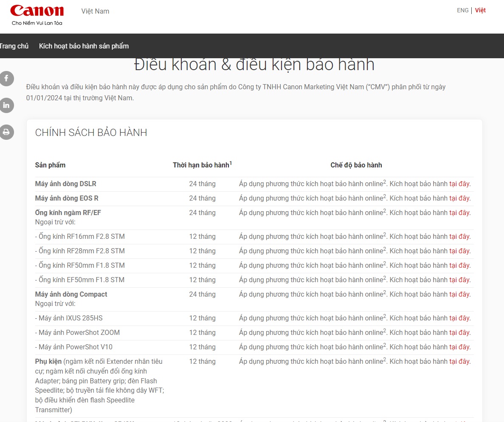504x422 pixels.
Task: Click the 24 tháng value for DSLR
Action: [x=202, y=184]
